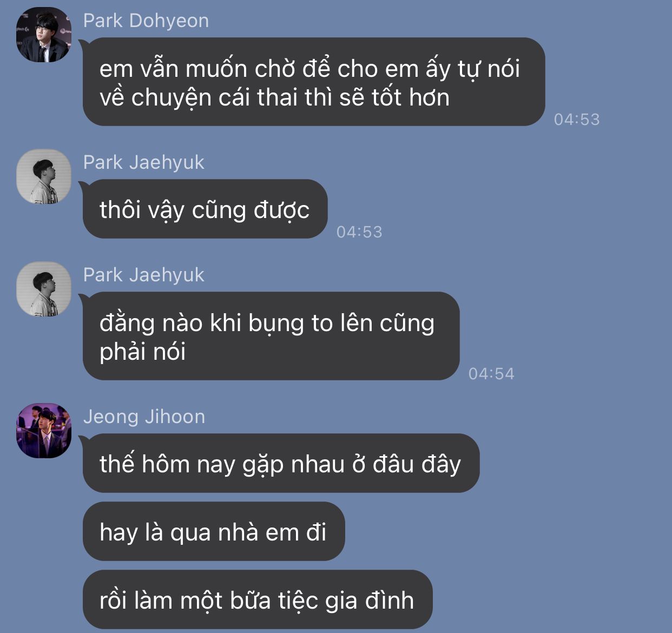Click second Park Jaehyuk name label
This screenshot has height=633, width=672.
tap(144, 275)
